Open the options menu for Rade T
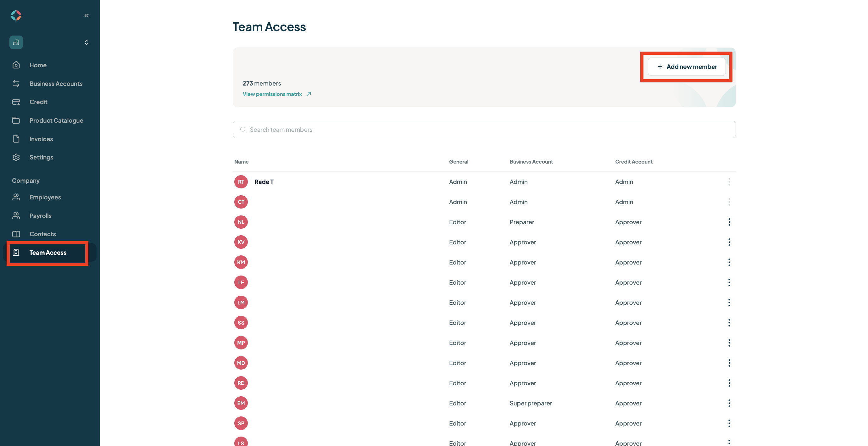The width and height of the screenshot is (868, 446). click(729, 182)
